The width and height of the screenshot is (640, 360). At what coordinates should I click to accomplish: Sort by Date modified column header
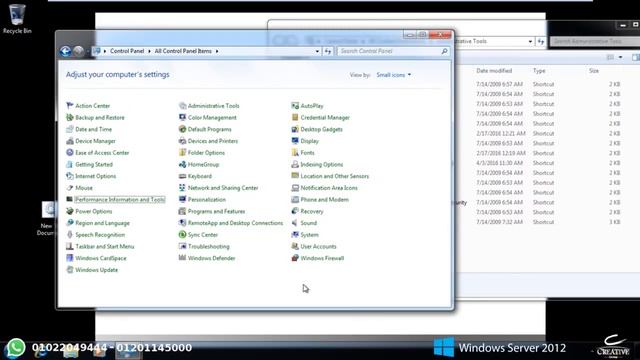tap(494, 71)
